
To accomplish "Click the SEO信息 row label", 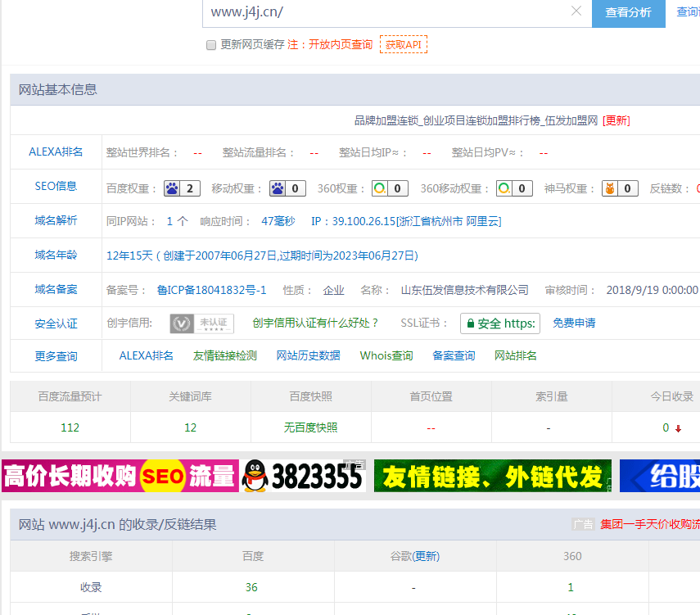I will (56, 186).
